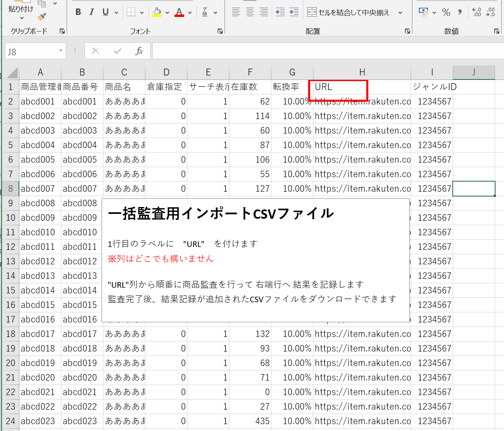
Task: Select the URL header cell H1
Action: 362,87
